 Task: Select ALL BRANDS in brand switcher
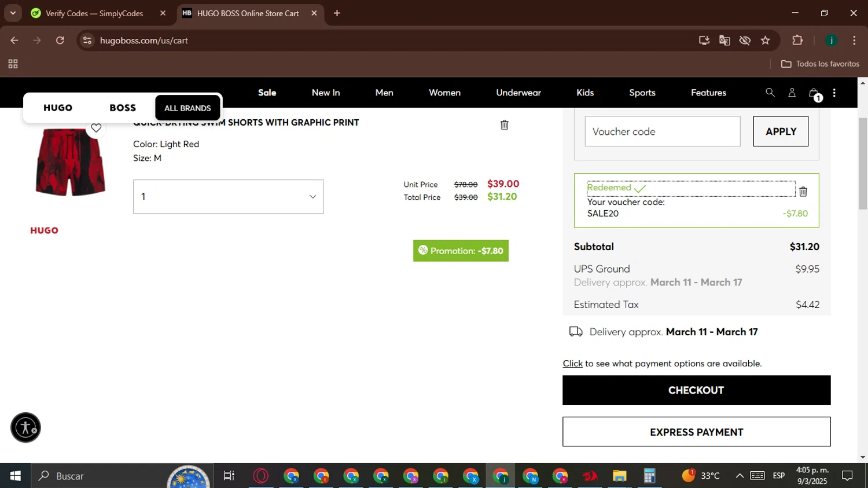click(x=187, y=108)
